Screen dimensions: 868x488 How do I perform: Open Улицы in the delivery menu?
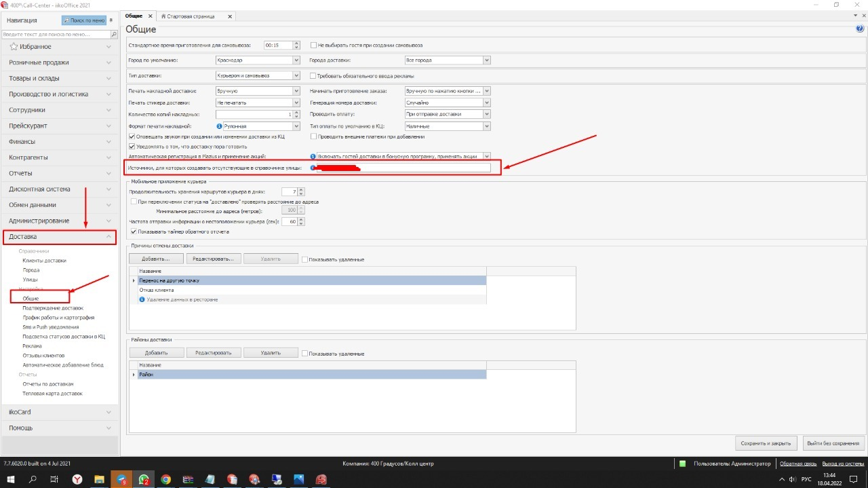point(30,280)
